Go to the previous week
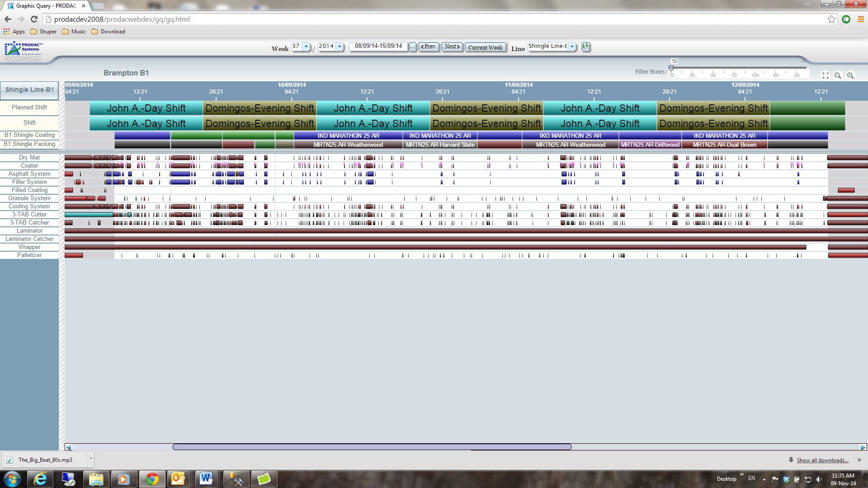 pos(429,47)
